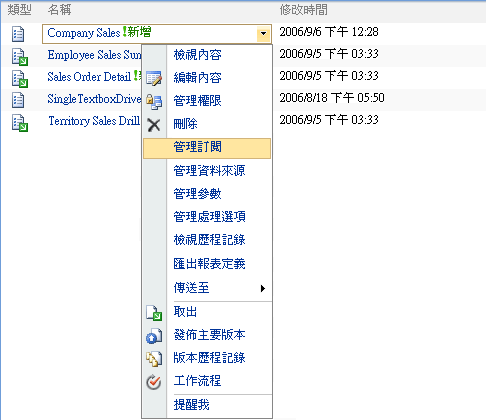Click the lock icon beside 管理權限

point(154,102)
